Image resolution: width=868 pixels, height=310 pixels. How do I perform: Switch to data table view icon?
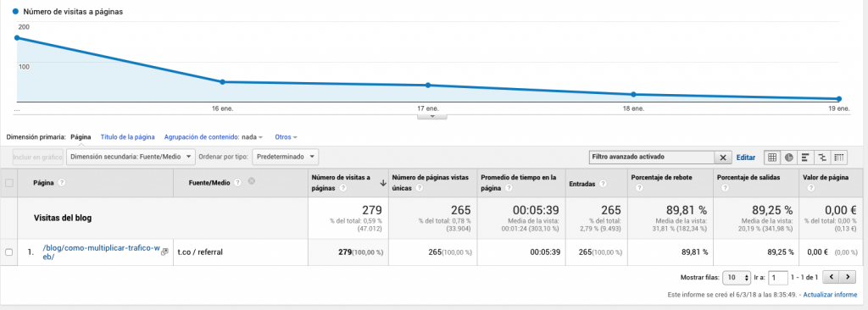[x=771, y=158]
